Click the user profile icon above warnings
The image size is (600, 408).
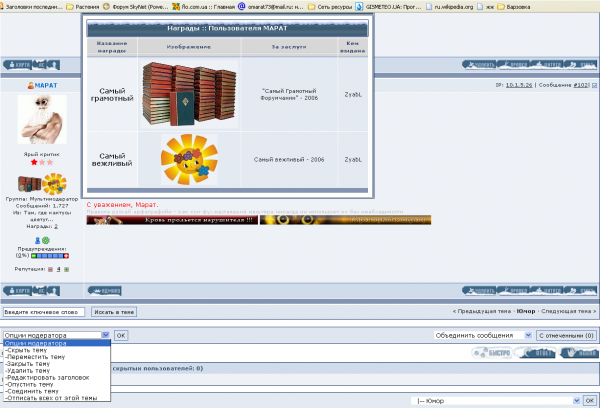coord(37,241)
